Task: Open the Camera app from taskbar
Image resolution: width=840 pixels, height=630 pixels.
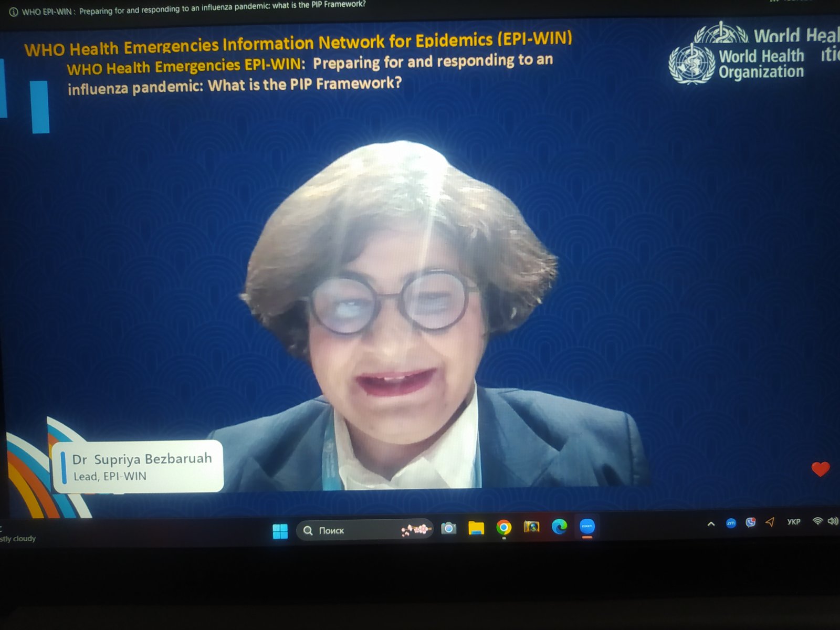Action: [x=448, y=528]
